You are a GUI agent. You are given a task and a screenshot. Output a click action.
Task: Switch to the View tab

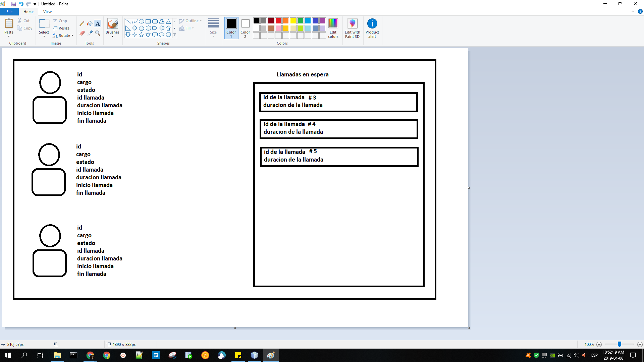coord(47,12)
